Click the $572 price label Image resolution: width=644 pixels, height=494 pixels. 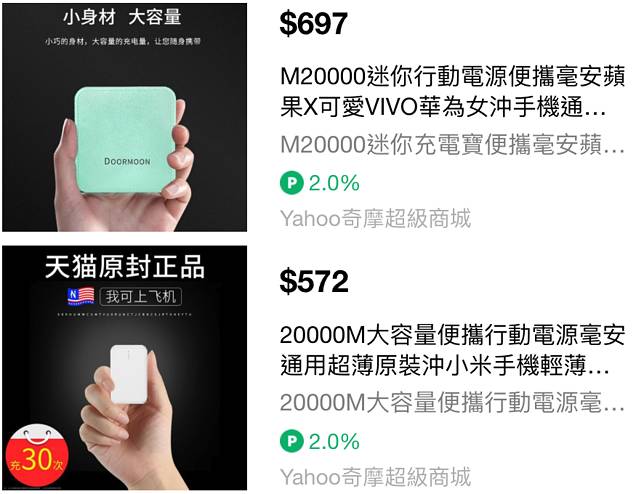tap(314, 282)
